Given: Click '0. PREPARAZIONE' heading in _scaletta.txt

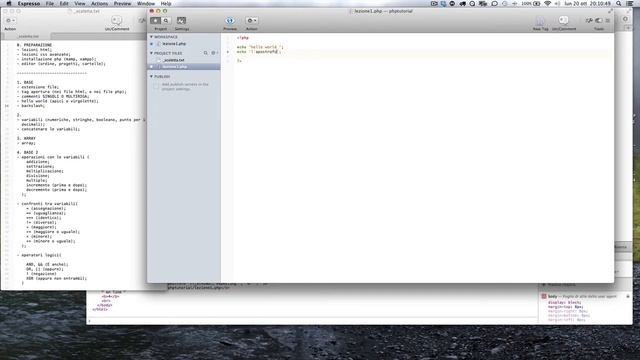Looking at the screenshot, I should [x=34, y=45].
